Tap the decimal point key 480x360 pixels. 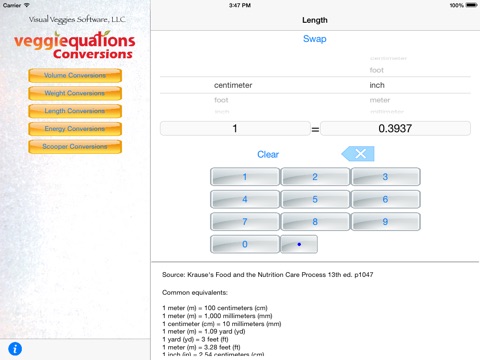299,244
